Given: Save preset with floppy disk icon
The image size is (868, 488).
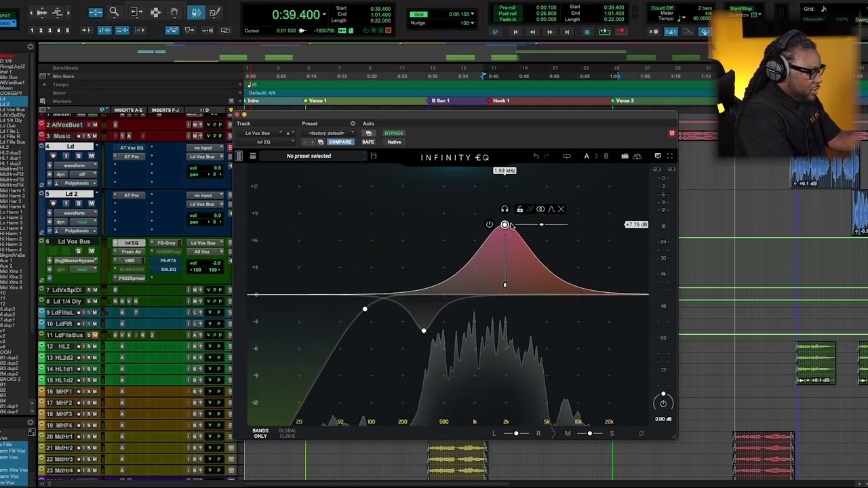Looking at the screenshot, I should coord(373,156).
